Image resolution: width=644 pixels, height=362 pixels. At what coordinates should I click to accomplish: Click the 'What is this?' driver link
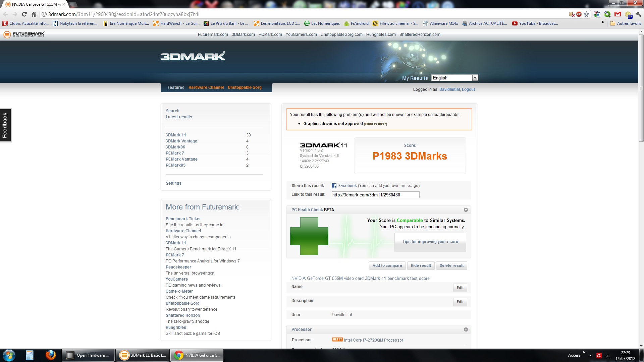(x=375, y=124)
